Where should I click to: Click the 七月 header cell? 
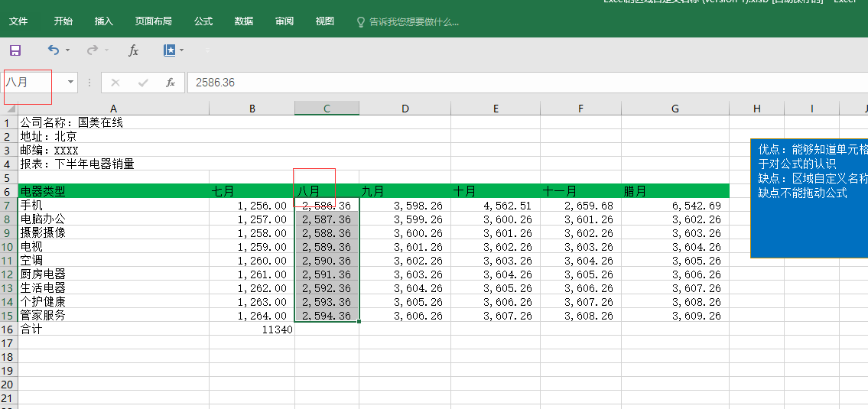coord(252,191)
